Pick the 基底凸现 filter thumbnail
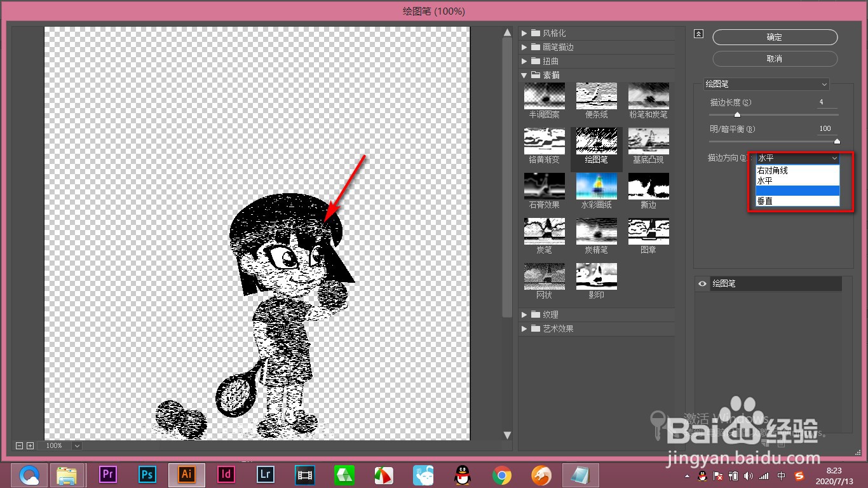The width and height of the screenshot is (868, 488). click(x=648, y=141)
